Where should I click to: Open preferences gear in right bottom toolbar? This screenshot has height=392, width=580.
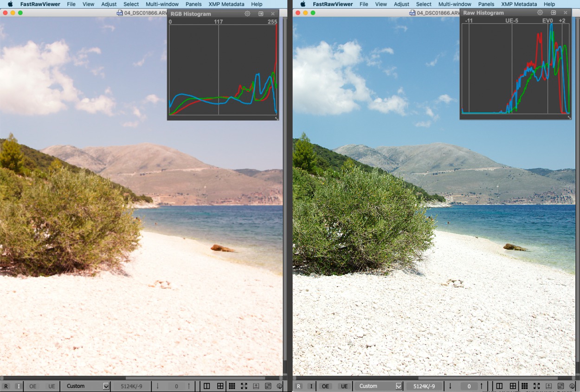[572, 386]
